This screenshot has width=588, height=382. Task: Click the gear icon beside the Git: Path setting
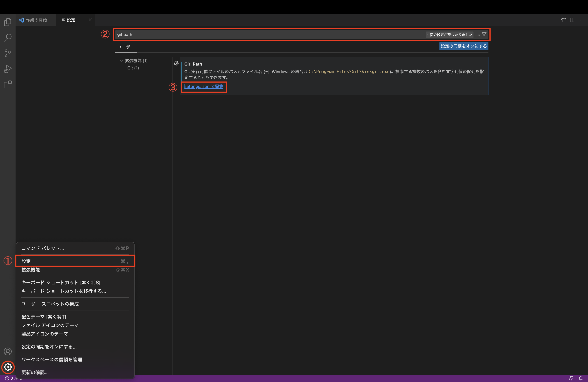[176, 63]
